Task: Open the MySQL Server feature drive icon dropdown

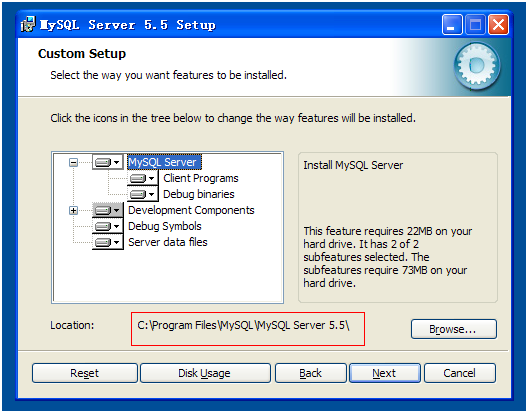Action: coord(108,163)
